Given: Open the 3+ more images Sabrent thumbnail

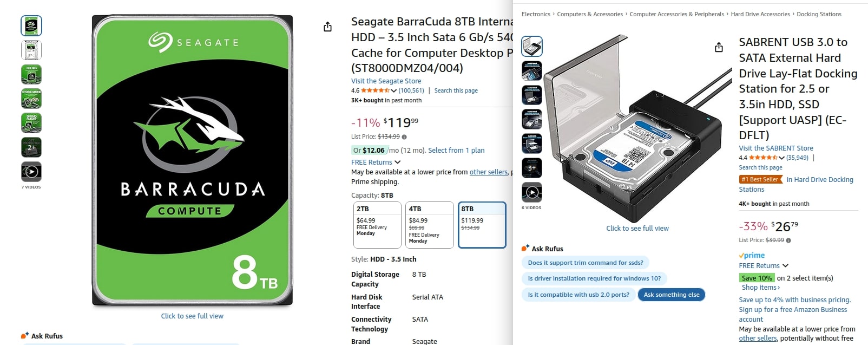Looking at the screenshot, I should click(x=532, y=168).
